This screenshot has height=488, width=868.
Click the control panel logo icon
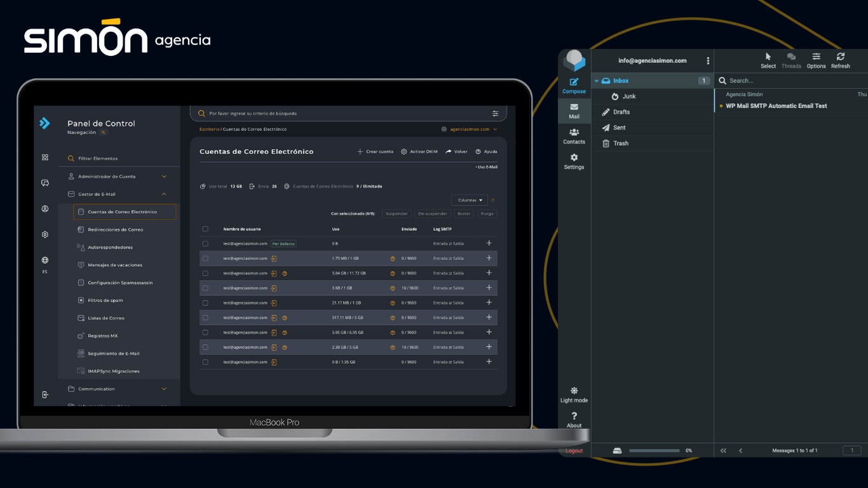pos(44,123)
